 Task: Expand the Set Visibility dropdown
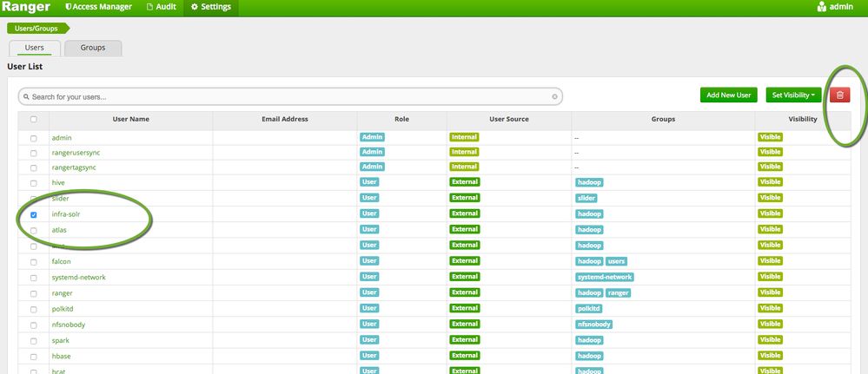(x=792, y=95)
